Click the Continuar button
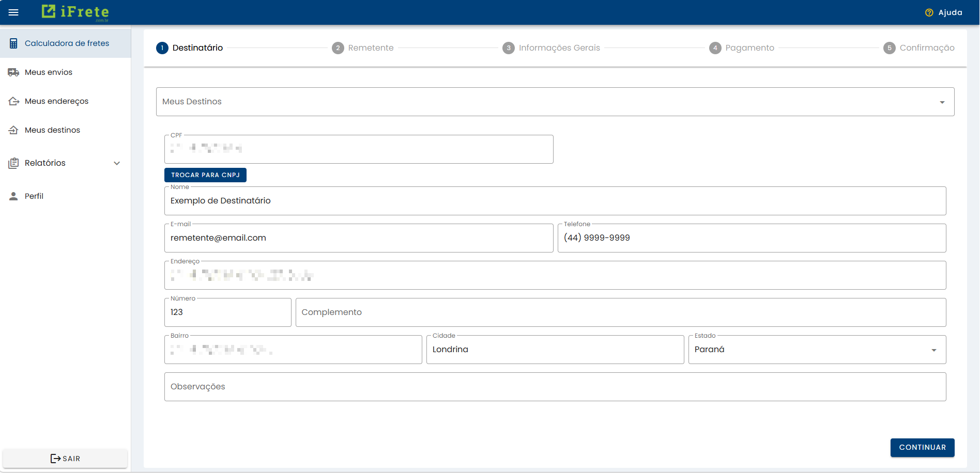Screen dimensions: 980x473 click(x=922, y=447)
